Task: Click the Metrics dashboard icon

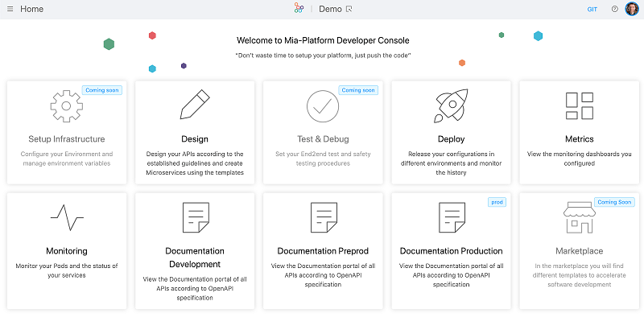Action: click(579, 106)
